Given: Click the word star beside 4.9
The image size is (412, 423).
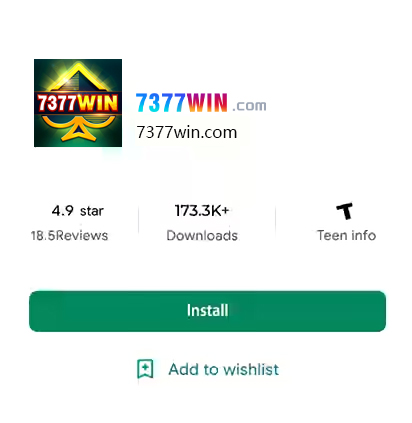Looking at the screenshot, I should [x=92, y=211].
